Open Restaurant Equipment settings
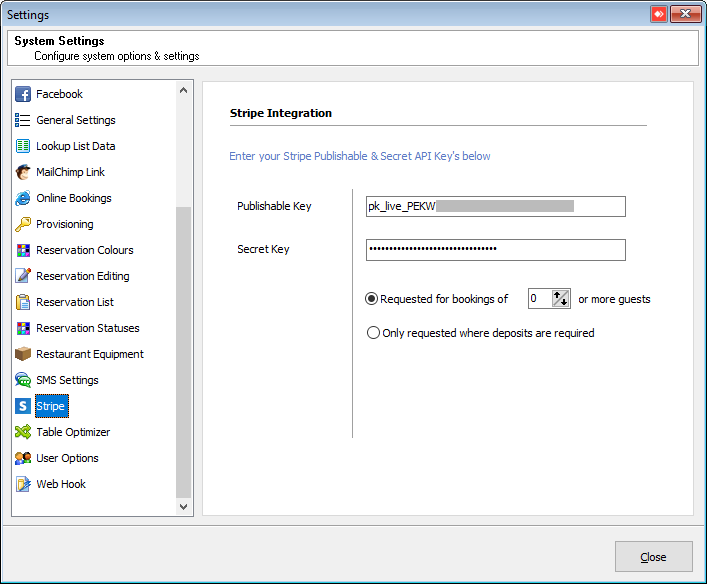Screen dimensions: 707x584 pyautogui.click(x=90, y=354)
